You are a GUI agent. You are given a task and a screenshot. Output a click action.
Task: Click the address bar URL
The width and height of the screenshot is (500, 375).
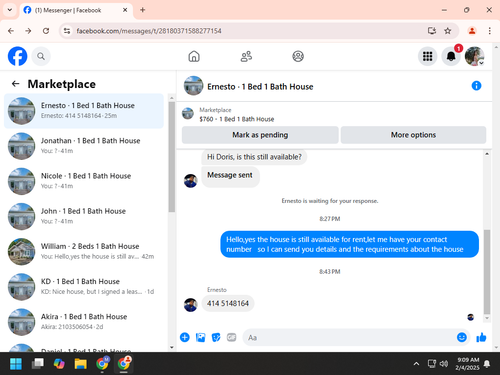coord(149,31)
